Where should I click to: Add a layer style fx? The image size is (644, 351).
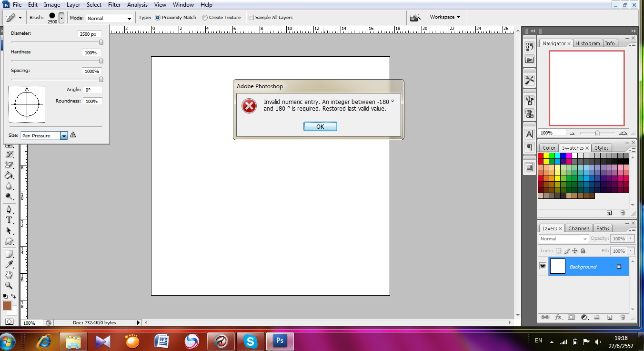pos(558,317)
